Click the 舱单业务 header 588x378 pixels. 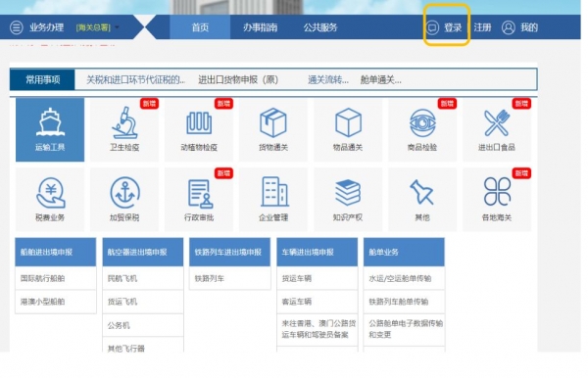click(x=404, y=252)
